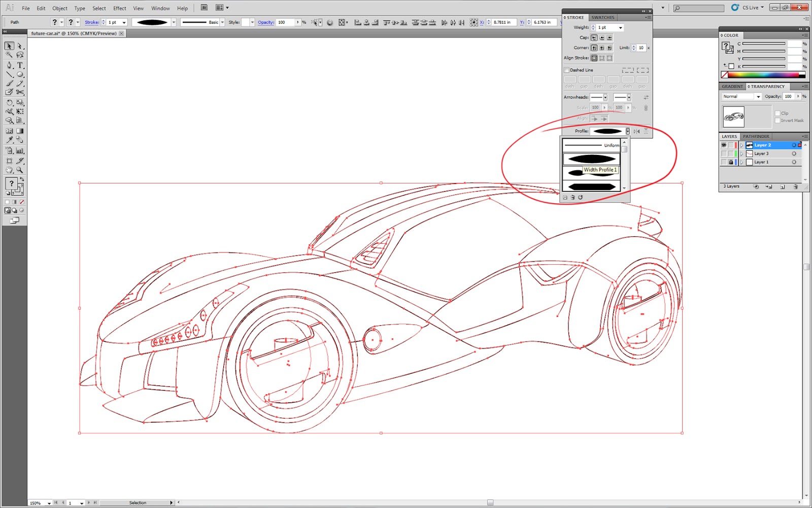Open the Profile variable width dropdown
This screenshot has height=508, width=812.
pyautogui.click(x=628, y=131)
